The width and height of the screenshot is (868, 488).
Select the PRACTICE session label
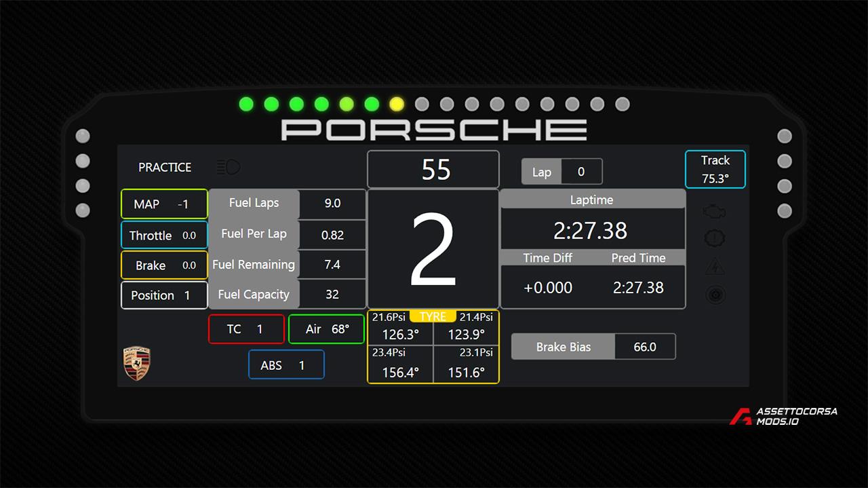(x=165, y=167)
